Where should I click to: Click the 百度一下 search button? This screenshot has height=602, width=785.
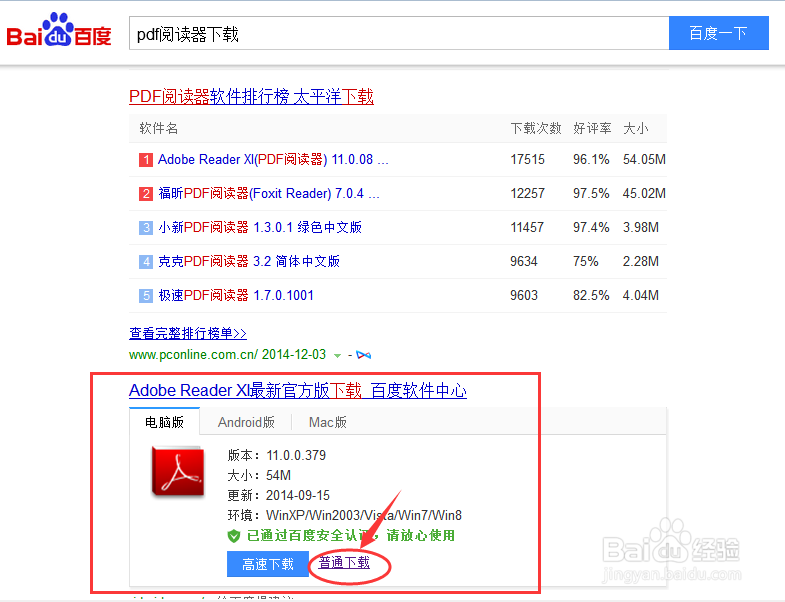point(718,33)
